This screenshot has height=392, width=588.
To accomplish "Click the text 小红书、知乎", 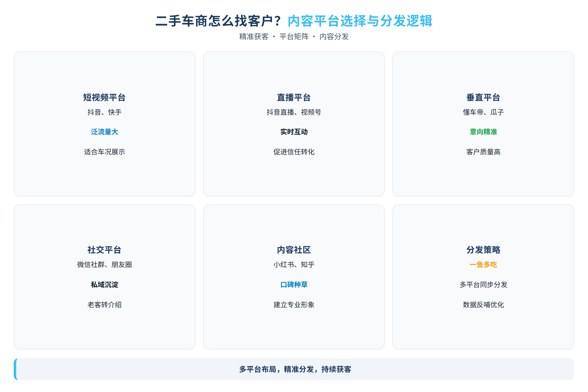I will tap(294, 265).
